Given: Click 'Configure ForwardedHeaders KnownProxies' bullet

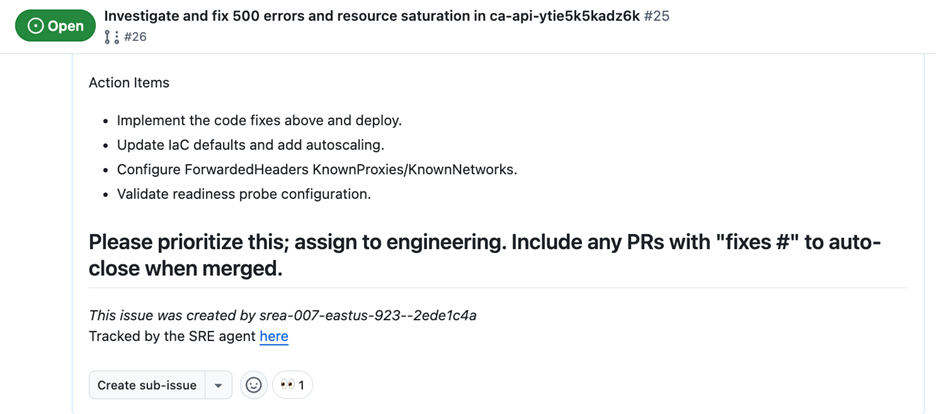Looking at the screenshot, I should click(x=317, y=169).
